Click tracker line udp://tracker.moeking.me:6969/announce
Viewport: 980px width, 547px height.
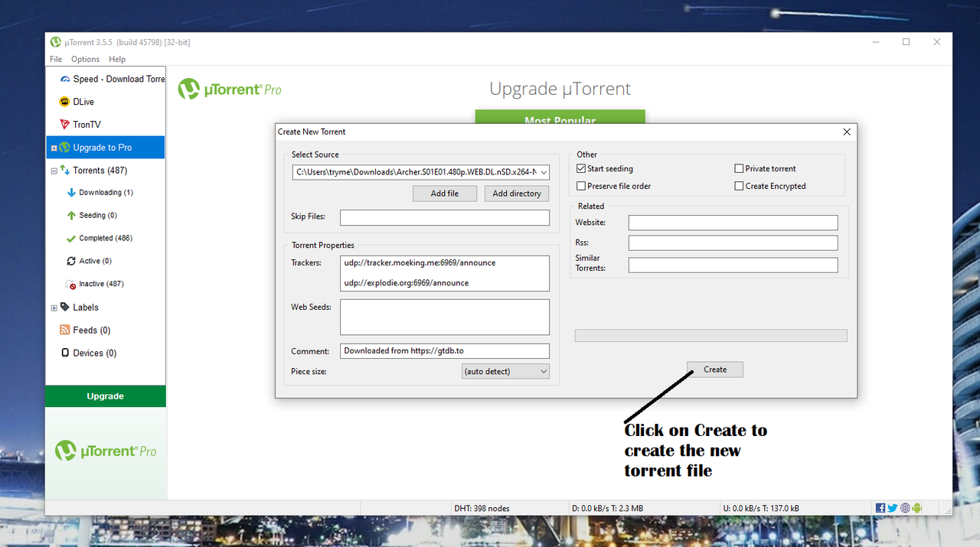[x=420, y=262]
